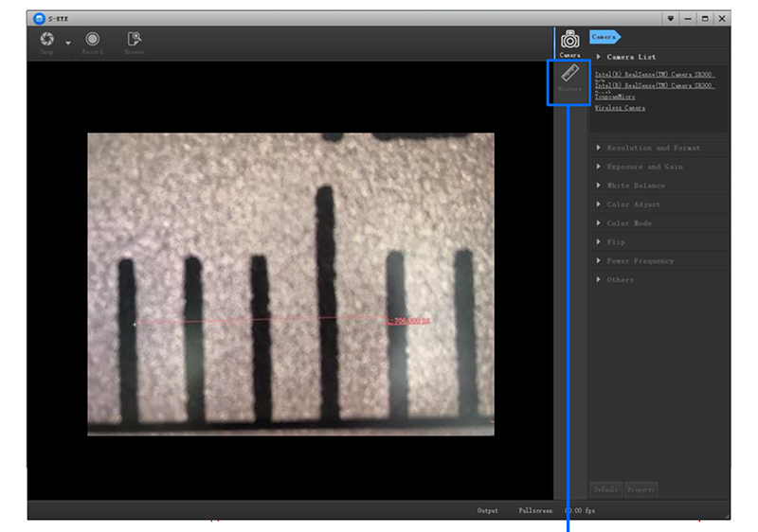Open the Browse files icon
Viewport: 758px width, 532px height.
point(135,39)
